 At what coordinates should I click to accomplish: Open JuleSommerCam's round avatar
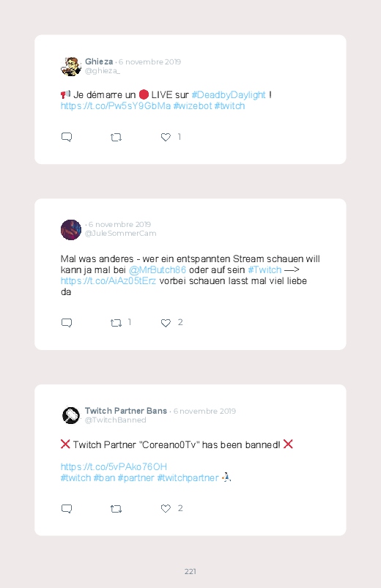(x=71, y=229)
